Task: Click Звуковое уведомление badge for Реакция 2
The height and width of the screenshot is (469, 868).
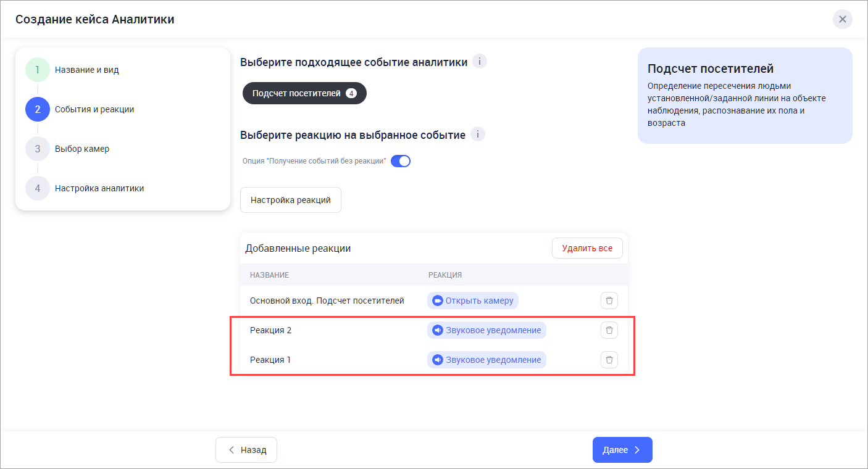Action: point(486,330)
